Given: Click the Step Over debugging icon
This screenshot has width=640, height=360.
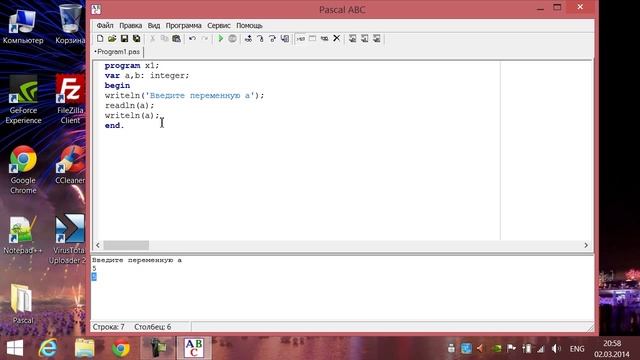Looking at the screenshot, I should (x=260, y=38).
